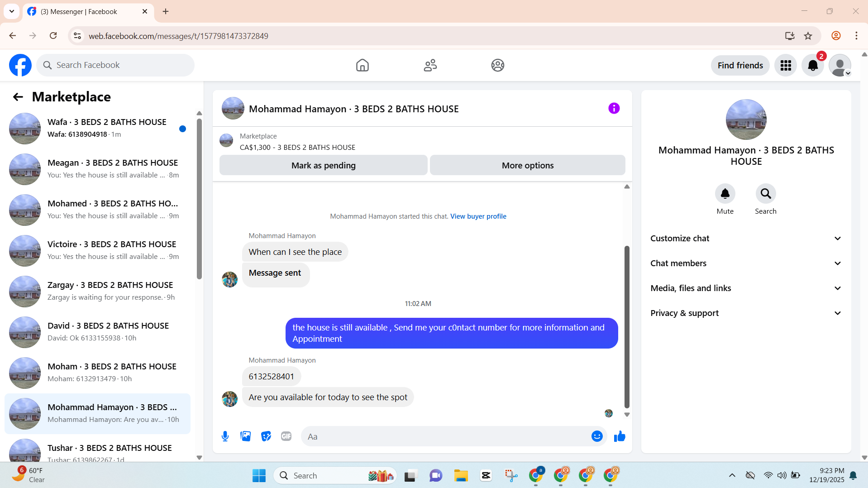Choose a GIF icon
The height and width of the screenshot is (488, 868).
286,436
